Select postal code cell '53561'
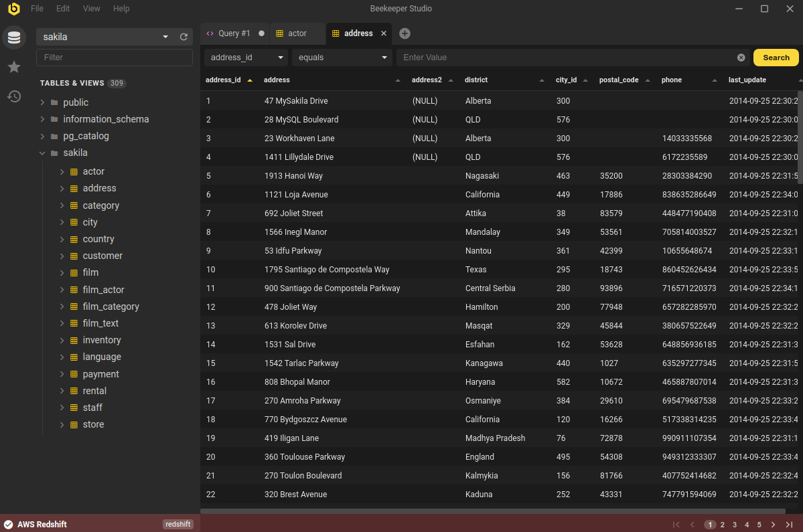Image resolution: width=803 pixels, height=532 pixels. pyautogui.click(x=611, y=232)
